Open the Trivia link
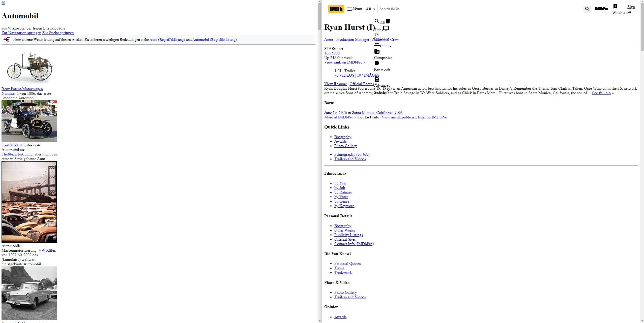Viewport: 644px width, 323px height. [339, 268]
